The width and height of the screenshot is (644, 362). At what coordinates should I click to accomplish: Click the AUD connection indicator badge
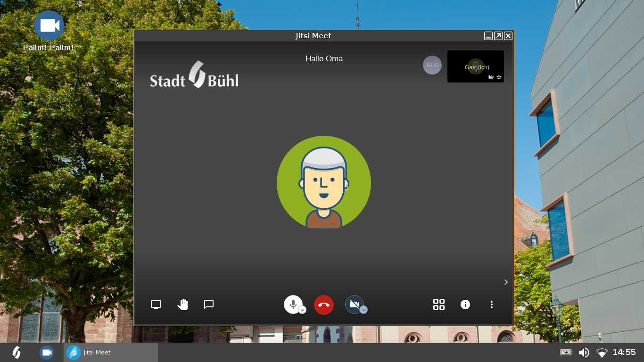coord(432,65)
